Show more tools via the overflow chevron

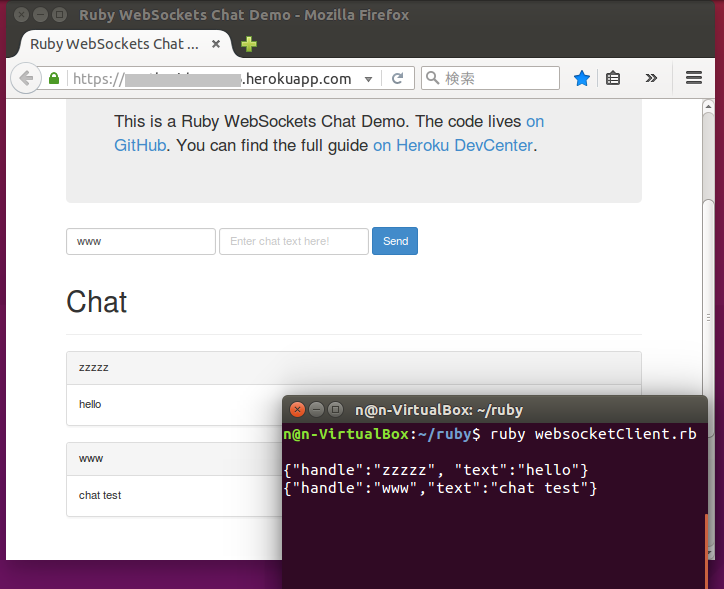click(651, 79)
